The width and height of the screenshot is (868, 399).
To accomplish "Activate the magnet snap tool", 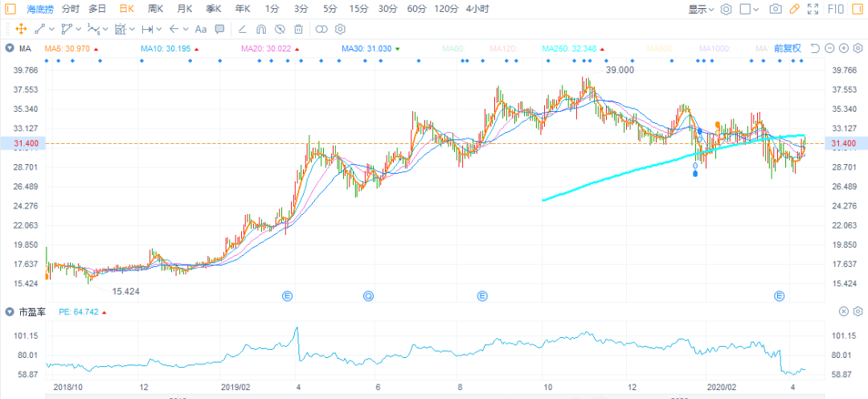I will point(261,30).
